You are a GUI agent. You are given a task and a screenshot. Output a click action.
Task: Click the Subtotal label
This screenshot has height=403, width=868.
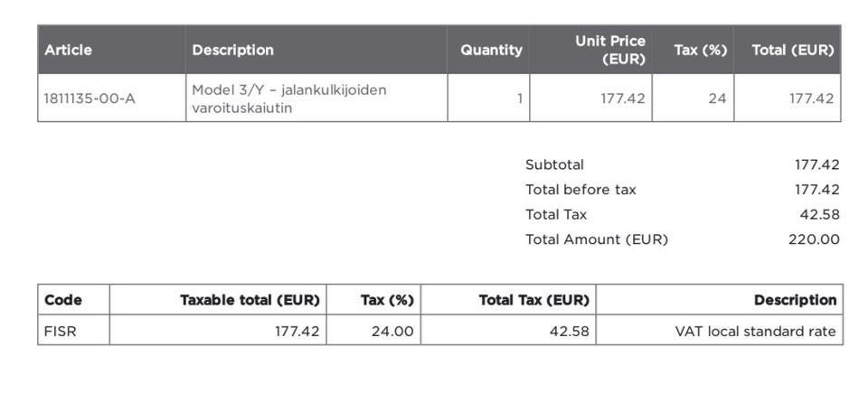click(x=554, y=164)
